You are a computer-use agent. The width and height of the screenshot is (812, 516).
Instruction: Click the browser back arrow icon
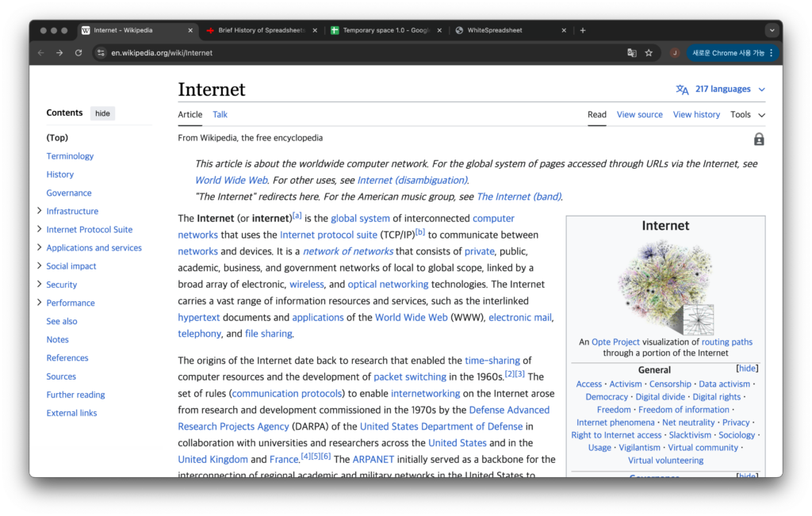(40, 53)
